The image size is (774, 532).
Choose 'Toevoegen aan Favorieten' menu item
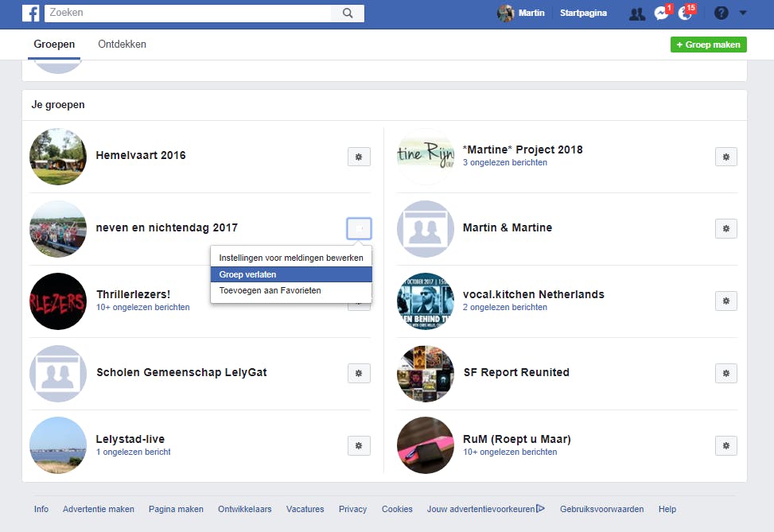tap(291, 291)
